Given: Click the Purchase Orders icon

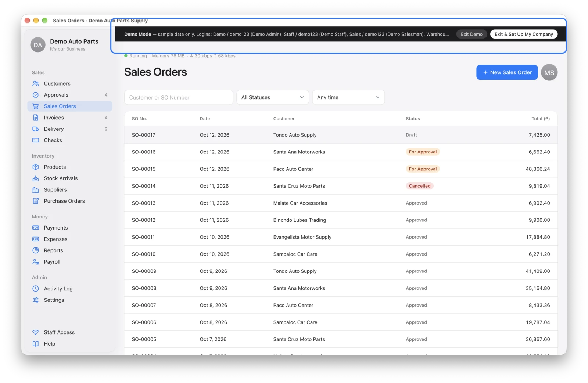Looking at the screenshot, I should click(36, 201).
